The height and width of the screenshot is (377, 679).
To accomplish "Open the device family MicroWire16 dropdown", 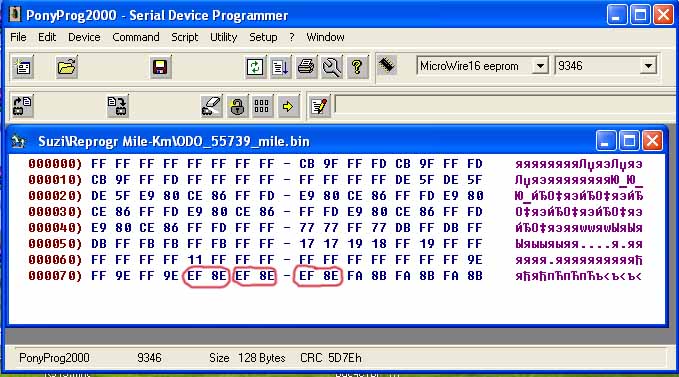I will [x=540, y=66].
